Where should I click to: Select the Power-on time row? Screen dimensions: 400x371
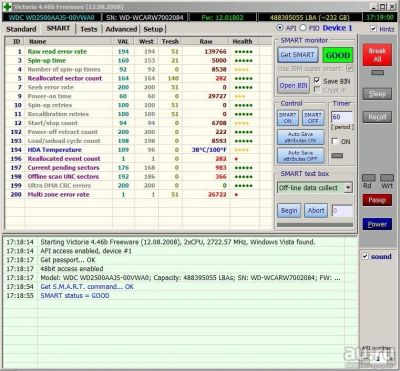138,96
